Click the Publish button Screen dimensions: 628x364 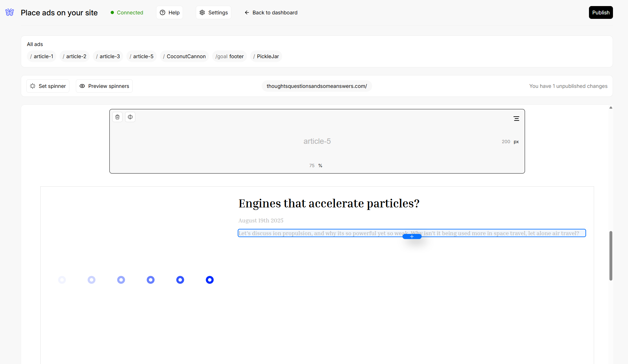point(600,12)
